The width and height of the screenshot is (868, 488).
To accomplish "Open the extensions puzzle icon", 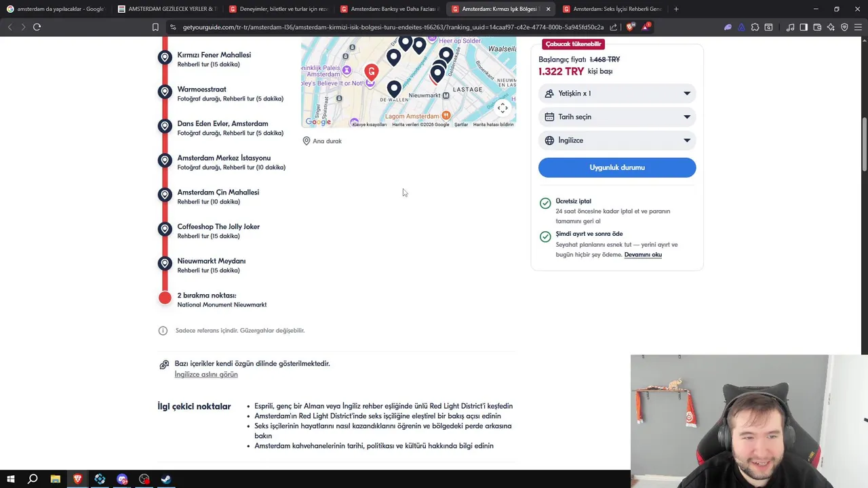I will [755, 27].
